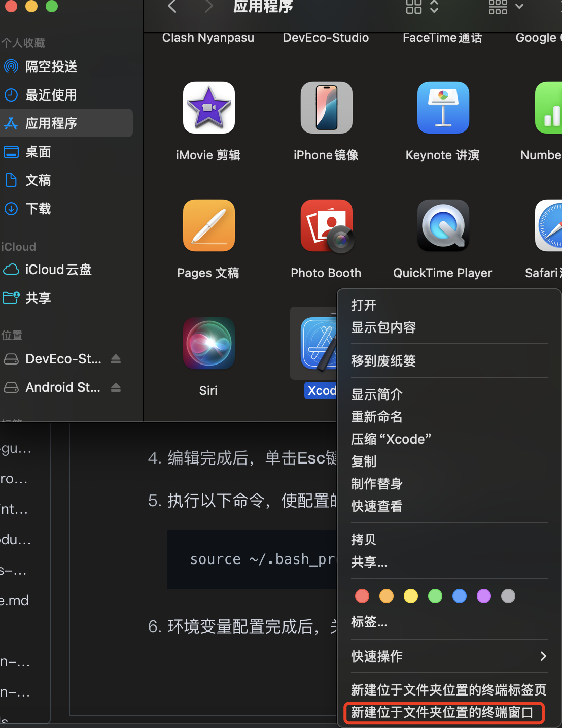Choose 新建位于文件夹位置的终端标签页
Screen dimensions: 562x728
point(449,690)
